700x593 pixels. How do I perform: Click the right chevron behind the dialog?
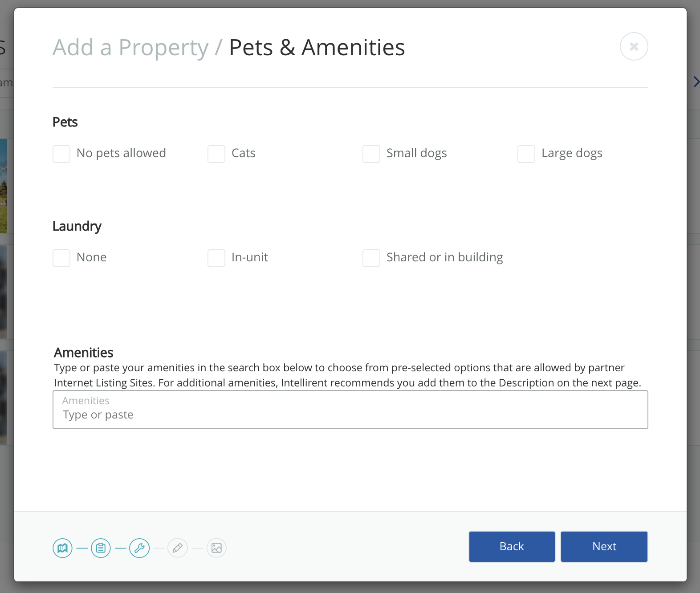tap(696, 82)
